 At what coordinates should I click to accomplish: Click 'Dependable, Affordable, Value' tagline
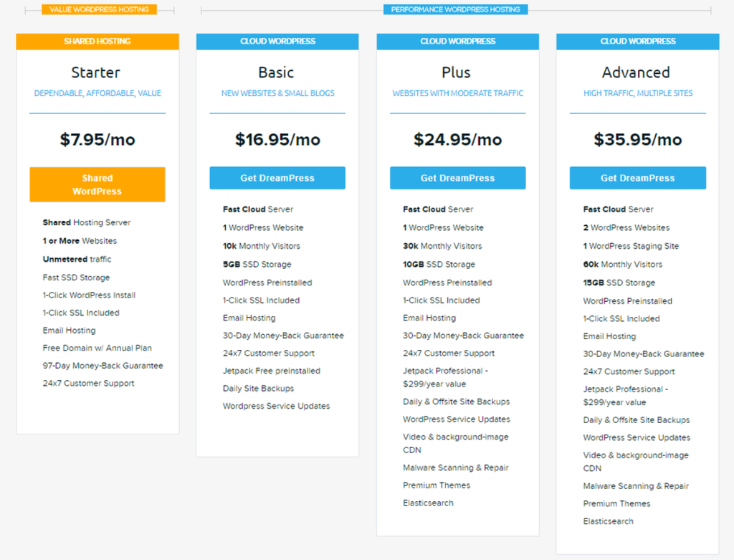97,93
